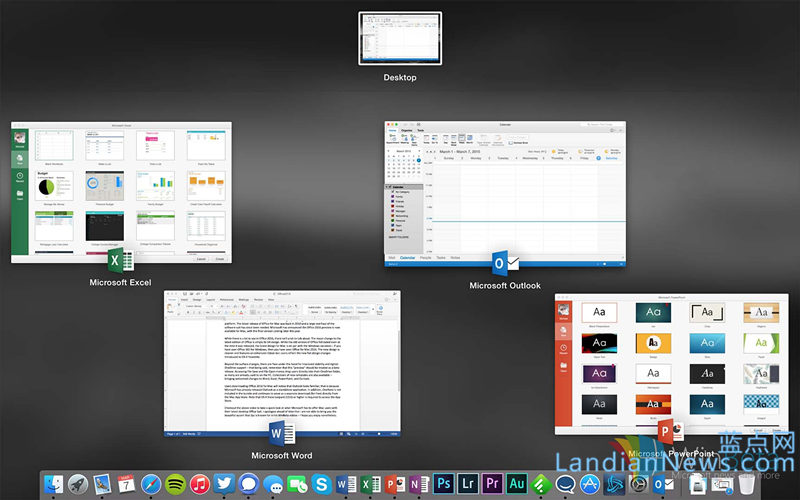
Task: Toggle the Friends category checkbox in Outlook
Action: (x=393, y=202)
